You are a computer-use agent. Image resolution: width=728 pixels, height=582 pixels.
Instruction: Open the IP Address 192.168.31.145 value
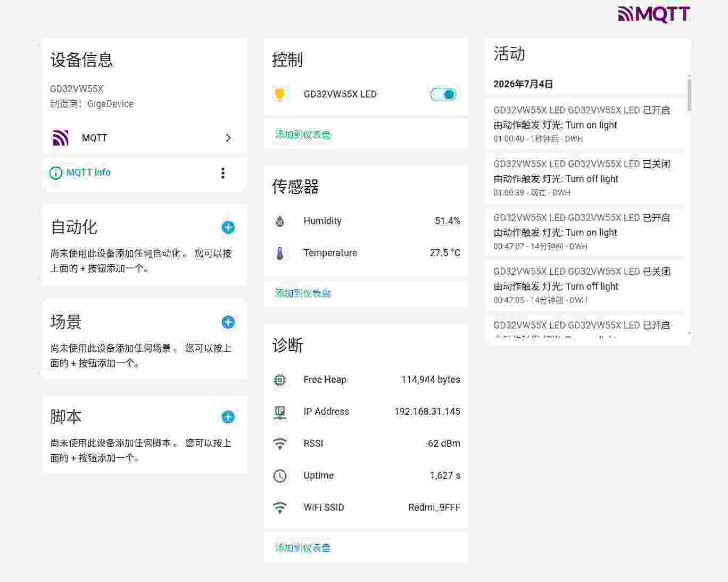[x=427, y=412]
